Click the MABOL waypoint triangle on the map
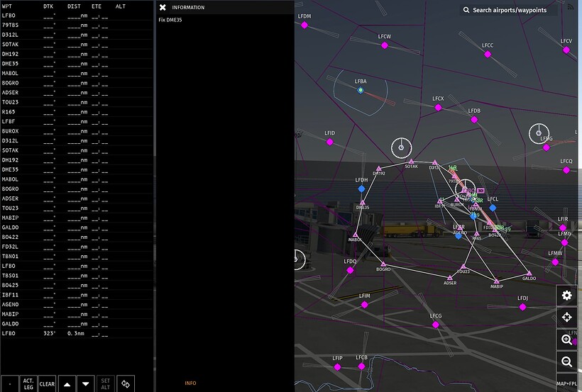The width and height of the screenshot is (582, 392). 355,235
